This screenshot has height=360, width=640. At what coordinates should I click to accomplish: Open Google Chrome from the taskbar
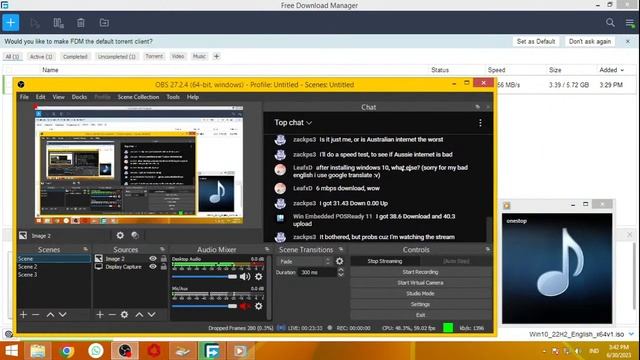[x=67, y=351]
